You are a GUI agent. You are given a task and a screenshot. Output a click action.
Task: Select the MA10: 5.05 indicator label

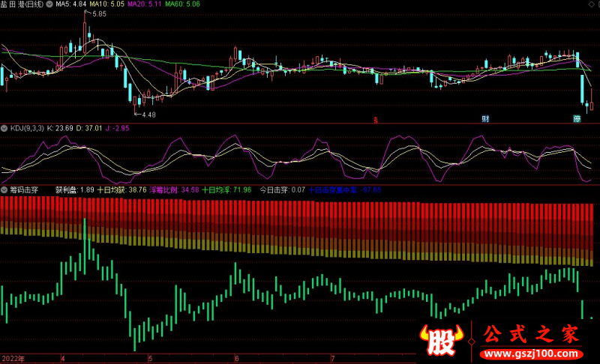107,4
